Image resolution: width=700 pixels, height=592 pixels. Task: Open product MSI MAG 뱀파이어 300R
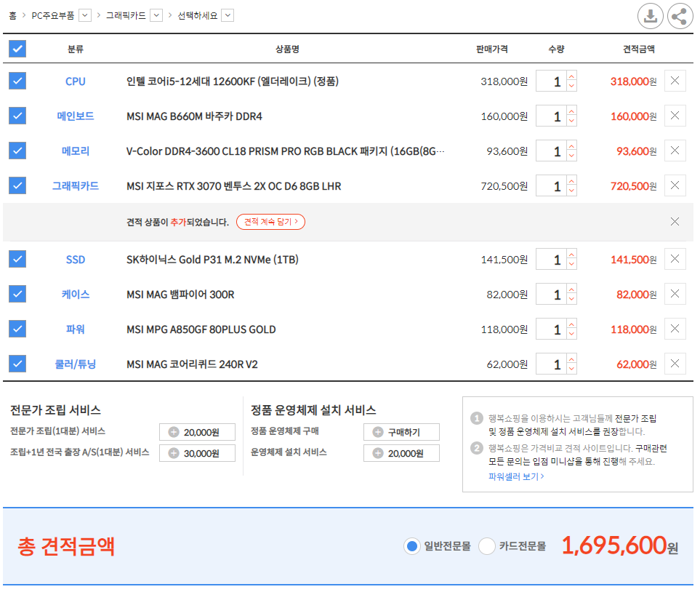180,295
